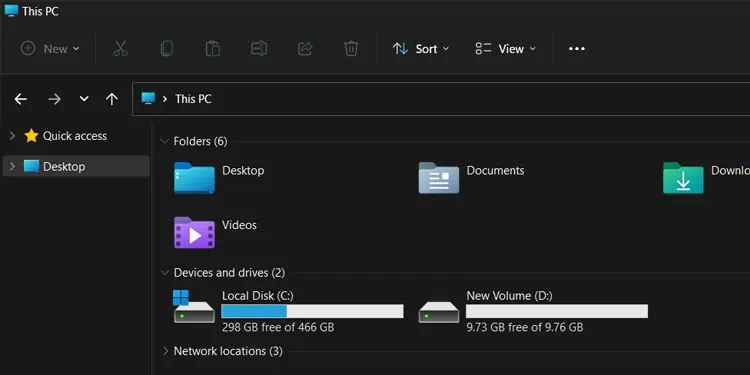Click the Paste clipboard icon
This screenshot has height=375, width=750.
pos(212,49)
